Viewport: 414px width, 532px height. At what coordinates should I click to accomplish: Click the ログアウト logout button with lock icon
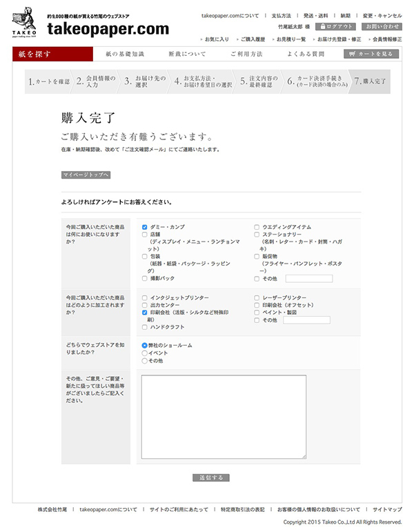click(x=334, y=26)
